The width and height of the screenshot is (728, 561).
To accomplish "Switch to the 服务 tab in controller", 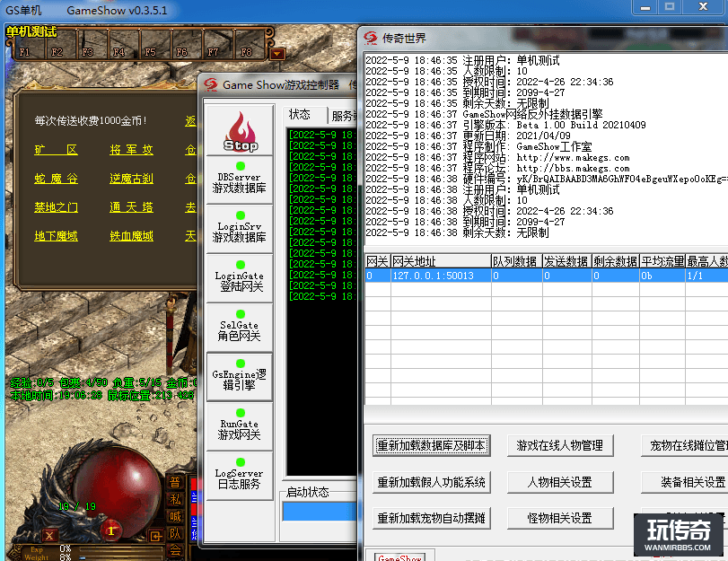I will [x=343, y=116].
